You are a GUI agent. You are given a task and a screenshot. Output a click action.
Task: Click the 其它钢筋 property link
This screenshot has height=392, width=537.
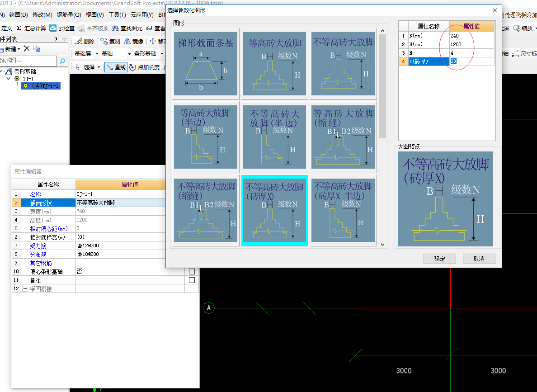pyautogui.click(x=41, y=263)
